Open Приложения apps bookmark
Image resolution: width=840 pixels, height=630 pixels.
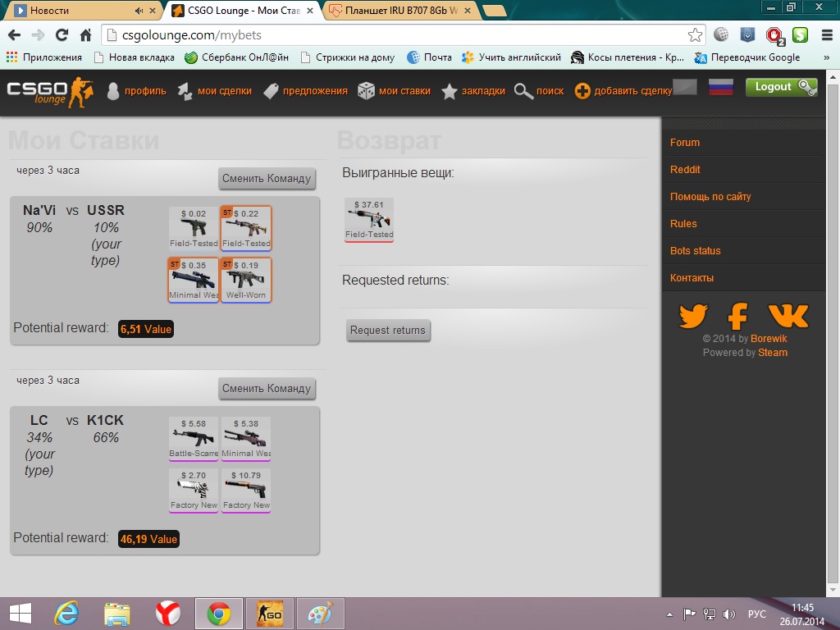(44, 57)
